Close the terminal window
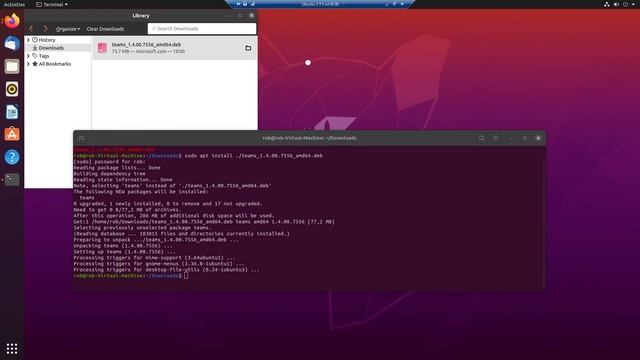 538,138
